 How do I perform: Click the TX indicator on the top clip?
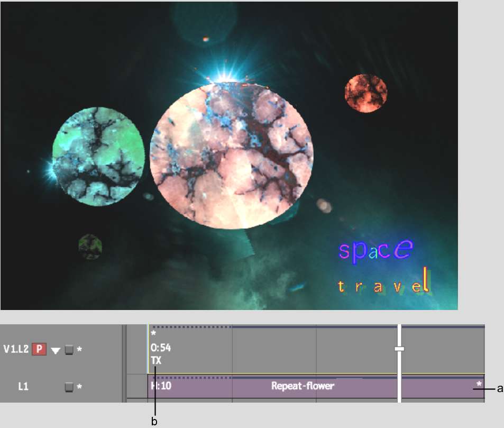click(156, 360)
